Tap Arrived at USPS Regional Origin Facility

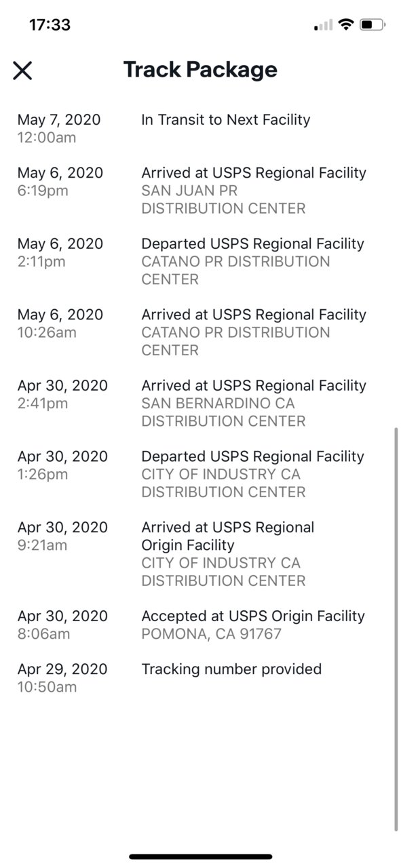point(228,536)
